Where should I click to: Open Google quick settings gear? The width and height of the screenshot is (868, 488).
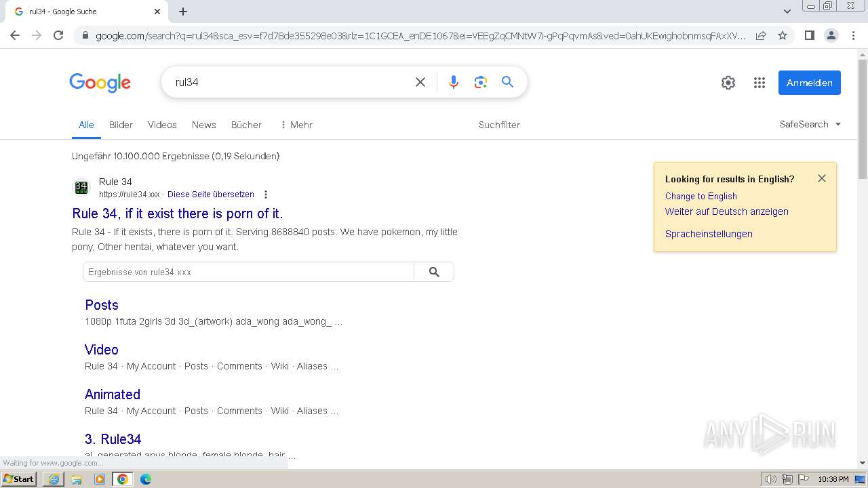click(728, 83)
